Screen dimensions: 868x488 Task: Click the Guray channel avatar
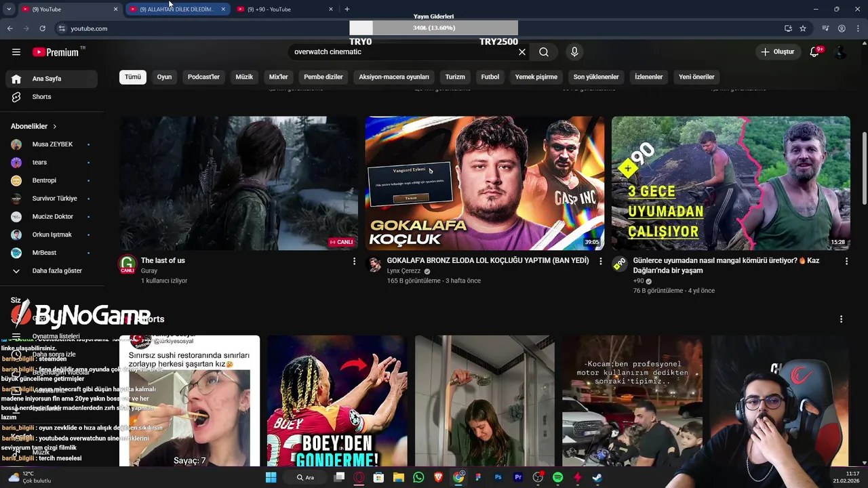tap(127, 264)
